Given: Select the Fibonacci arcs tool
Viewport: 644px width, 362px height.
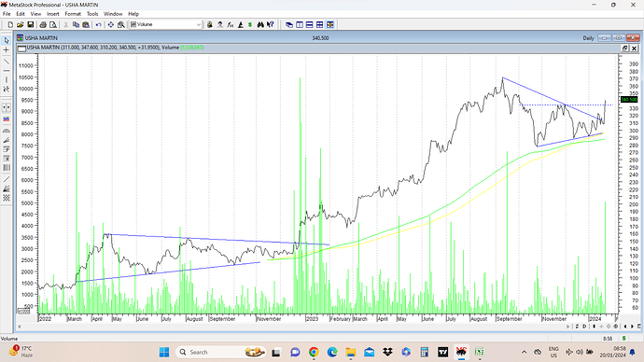Looking at the screenshot, I should (x=7, y=131).
